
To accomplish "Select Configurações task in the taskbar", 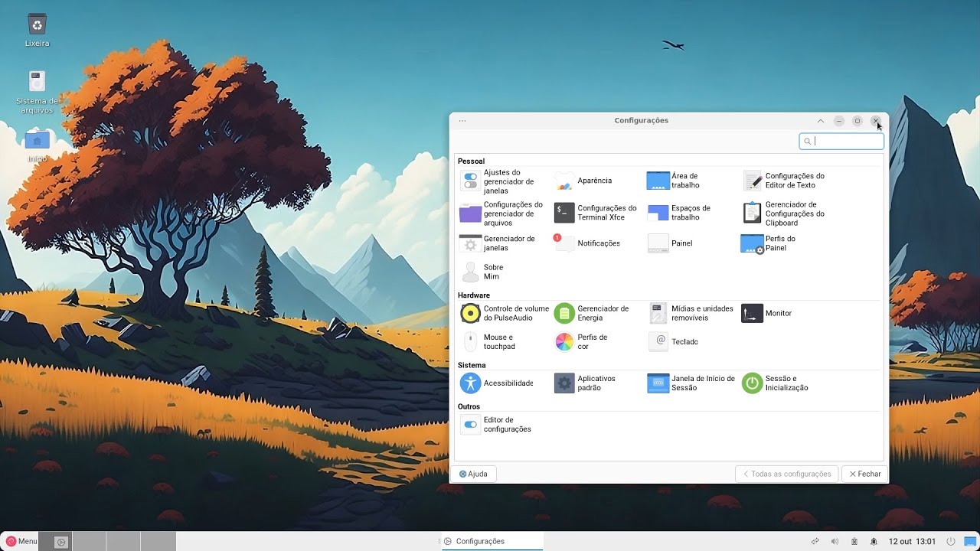I will tap(492, 541).
